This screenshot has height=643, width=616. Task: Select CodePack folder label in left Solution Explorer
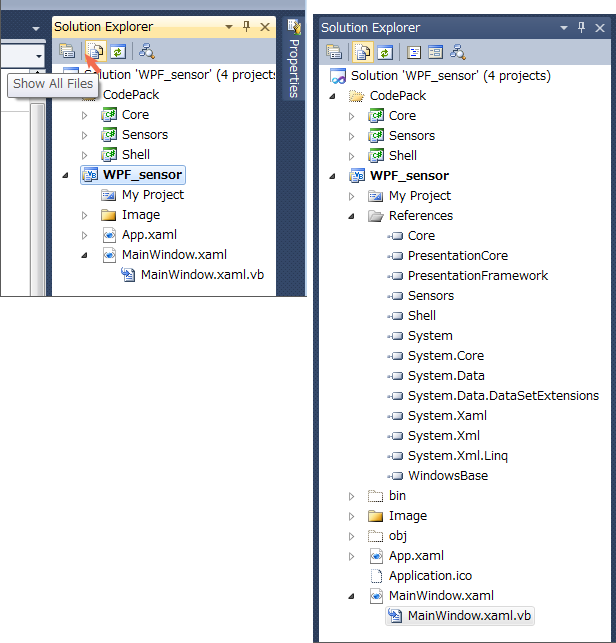(131, 95)
